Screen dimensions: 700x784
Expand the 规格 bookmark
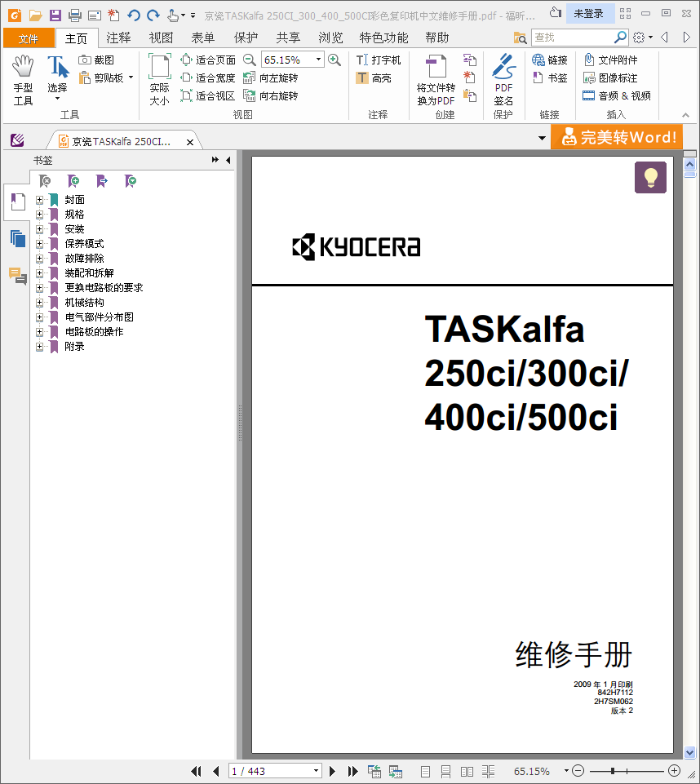click(39, 215)
